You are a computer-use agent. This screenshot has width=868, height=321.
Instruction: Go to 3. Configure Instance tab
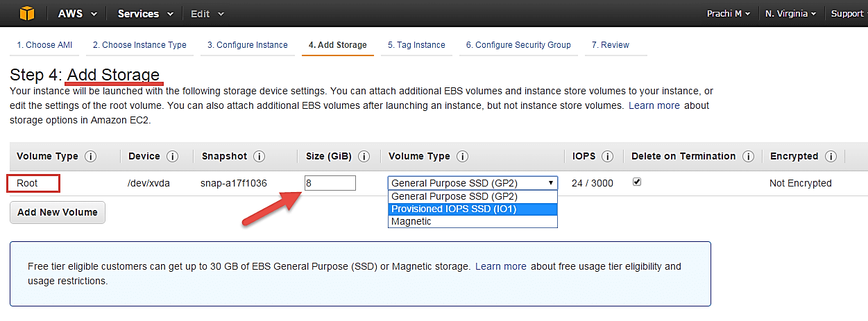pyautogui.click(x=248, y=45)
